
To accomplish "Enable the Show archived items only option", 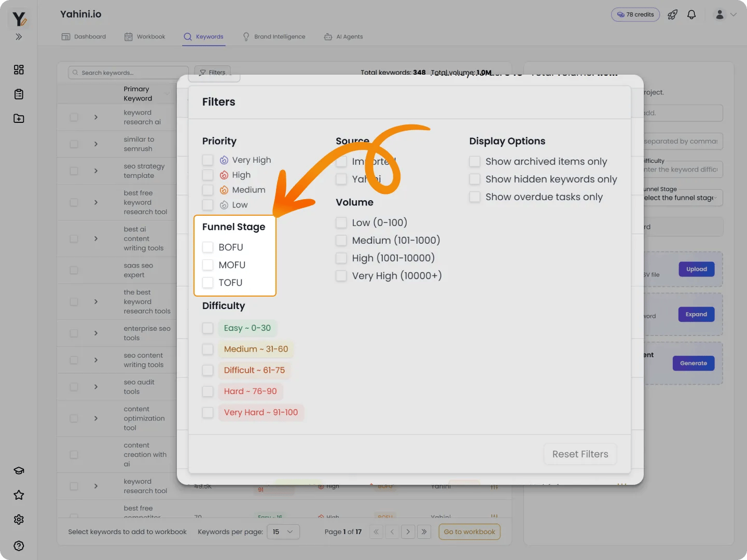I will [475, 161].
